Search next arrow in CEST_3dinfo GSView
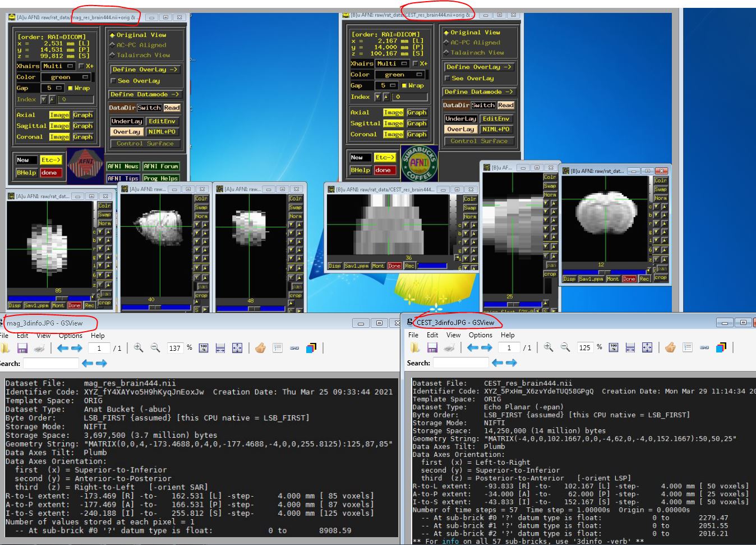 coord(511,363)
